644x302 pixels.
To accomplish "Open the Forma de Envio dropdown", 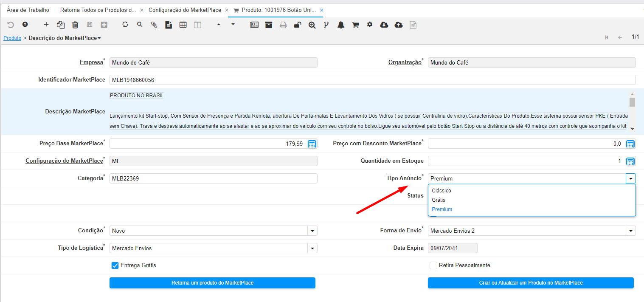I will [631, 231].
